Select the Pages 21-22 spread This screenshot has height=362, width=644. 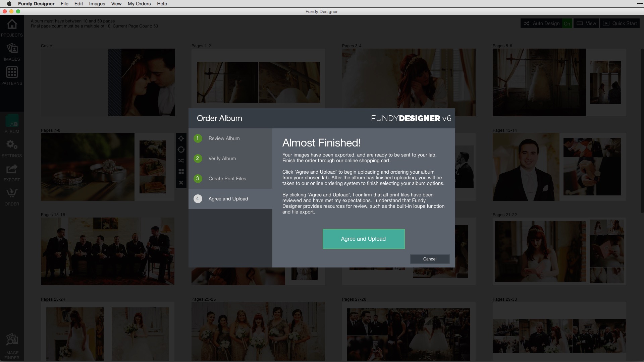coord(559,251)
